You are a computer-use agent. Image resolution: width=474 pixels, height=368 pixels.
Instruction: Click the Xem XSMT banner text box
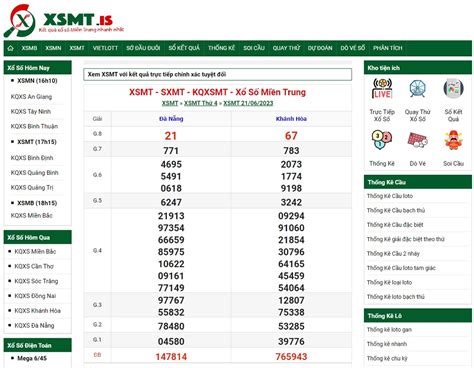pyautogui.click(x=217, y=74)
